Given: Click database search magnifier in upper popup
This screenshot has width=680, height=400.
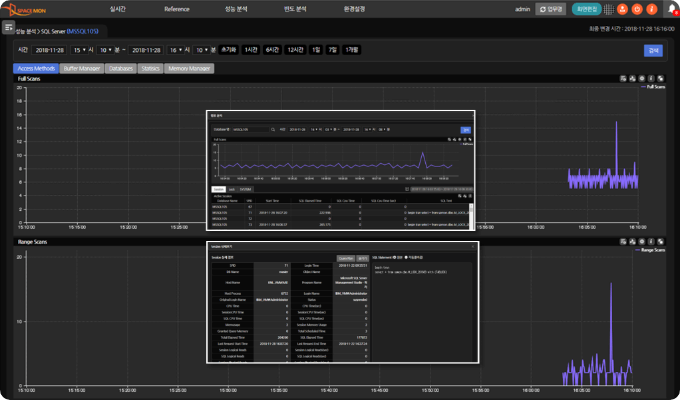Looking at the screenshot, I should tap(273, 129).
